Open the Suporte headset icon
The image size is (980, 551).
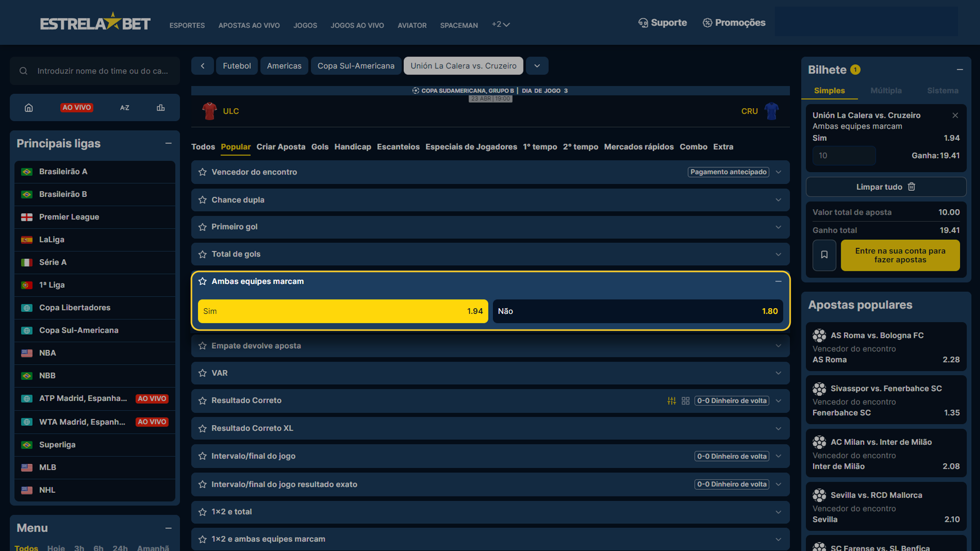(643, 22)
